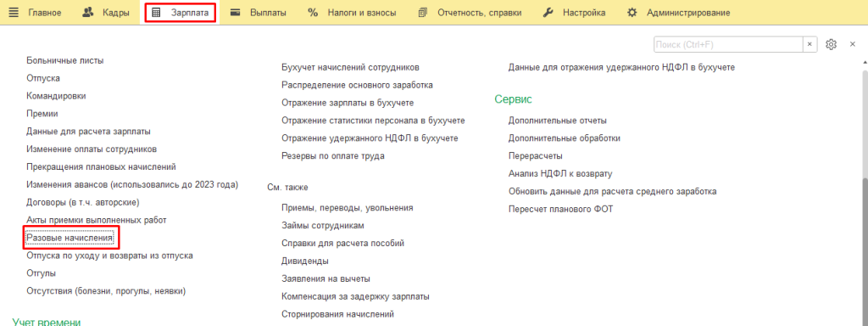Click the Сервис section heading
Viewport: 868px width, 326px height.
(513, 99)
